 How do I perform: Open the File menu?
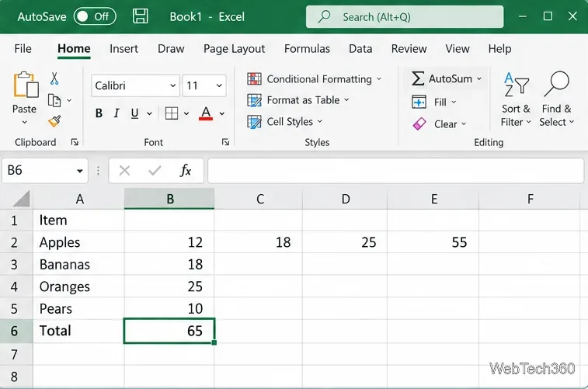click(x=23, y=49)
